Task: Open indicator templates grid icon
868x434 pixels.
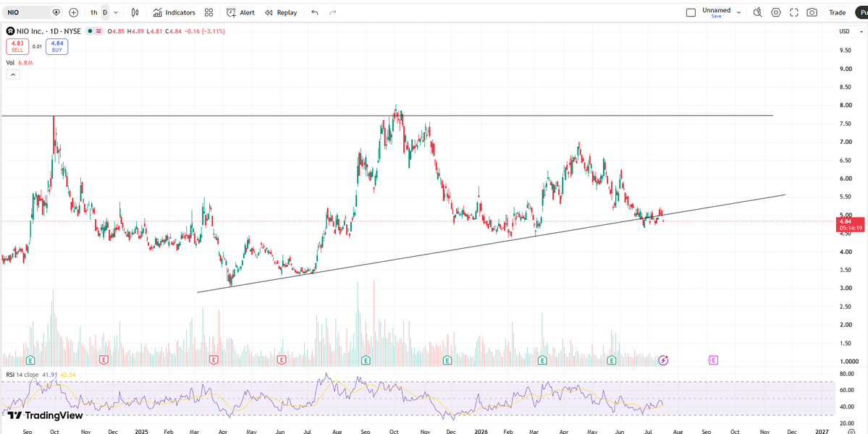Action: coord(208,12)
